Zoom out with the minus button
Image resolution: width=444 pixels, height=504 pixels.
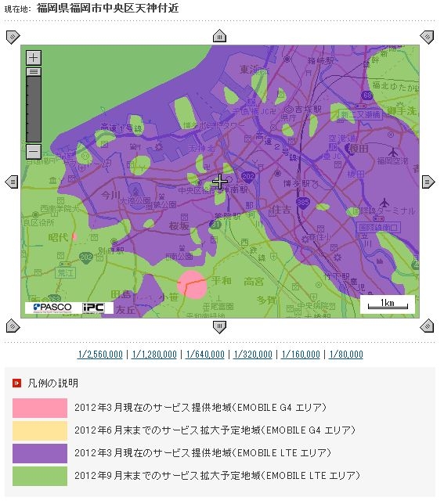34,151
